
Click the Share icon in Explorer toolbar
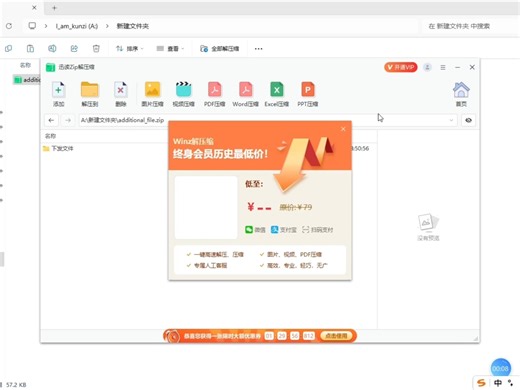click(74, 49)
